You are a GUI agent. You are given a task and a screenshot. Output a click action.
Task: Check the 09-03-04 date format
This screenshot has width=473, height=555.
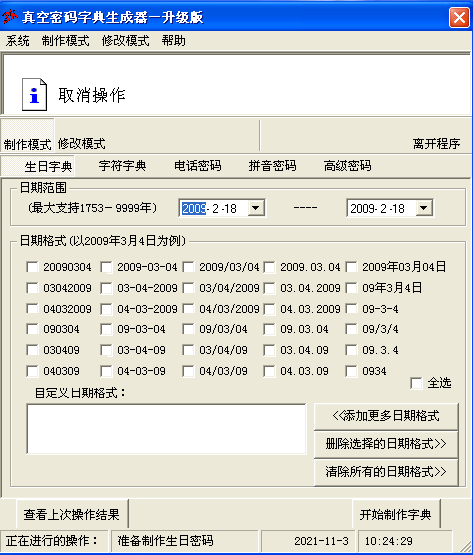106,329
